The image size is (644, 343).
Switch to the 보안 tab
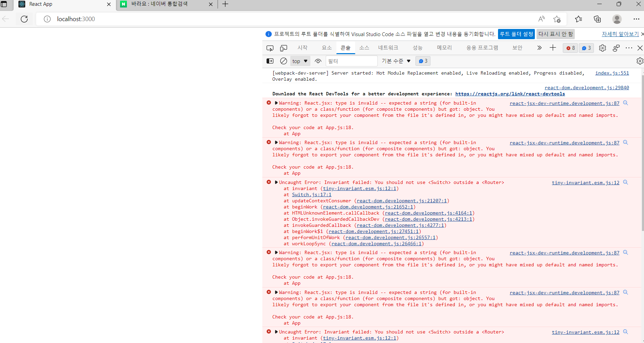point(517,48)
